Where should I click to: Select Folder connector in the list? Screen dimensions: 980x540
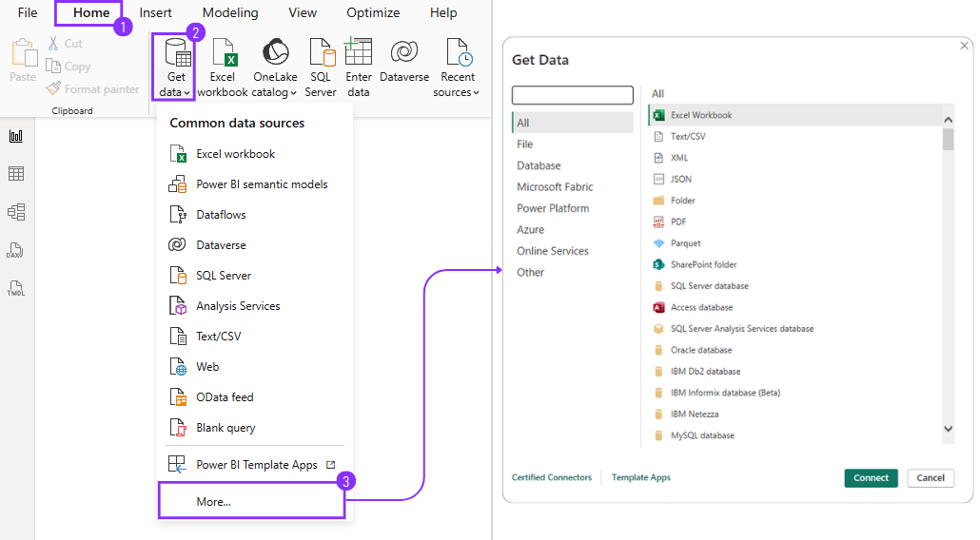coord(795,201)
